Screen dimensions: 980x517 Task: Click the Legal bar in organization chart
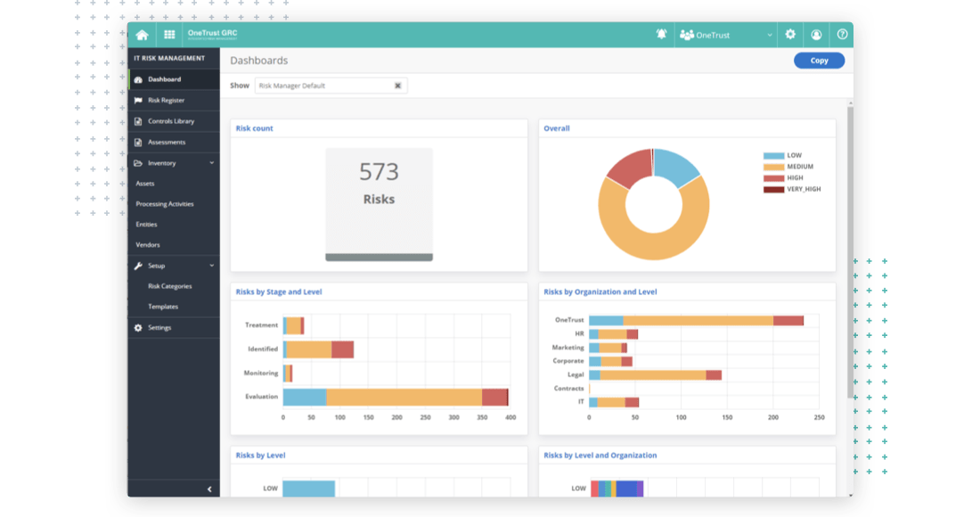tap(655, 375)
